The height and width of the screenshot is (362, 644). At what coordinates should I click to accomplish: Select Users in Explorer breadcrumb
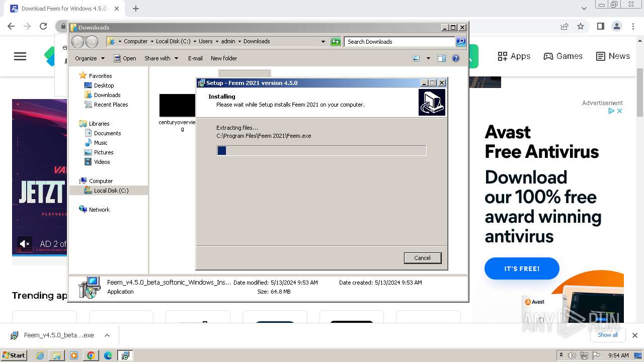(205, 41)
